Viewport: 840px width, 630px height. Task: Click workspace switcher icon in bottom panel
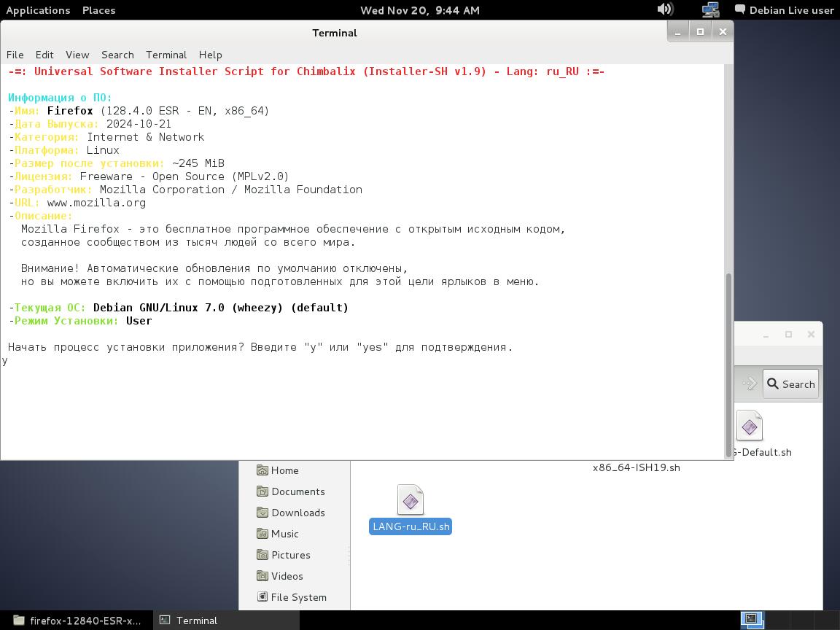pyautogui.click(x=752, y=620)
